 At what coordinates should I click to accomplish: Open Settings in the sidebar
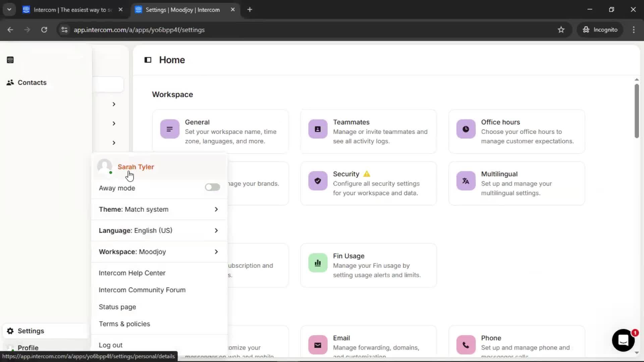(46, 331)
